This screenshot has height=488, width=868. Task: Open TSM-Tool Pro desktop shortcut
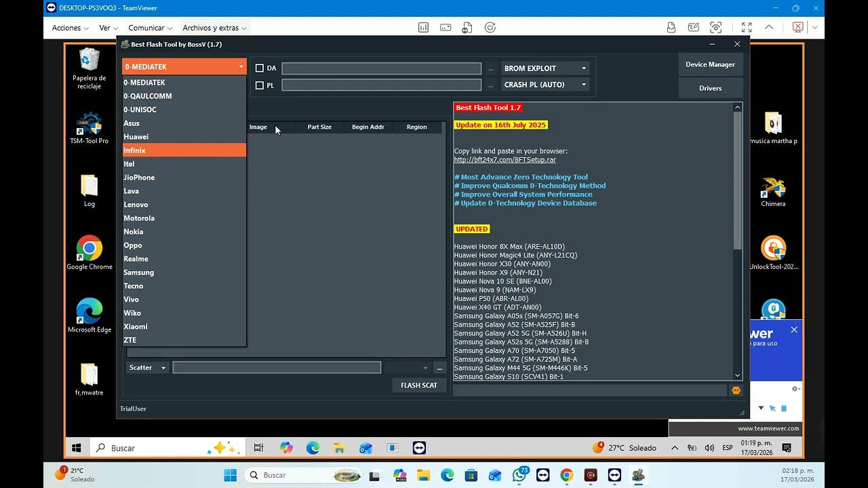pos(89,129)
